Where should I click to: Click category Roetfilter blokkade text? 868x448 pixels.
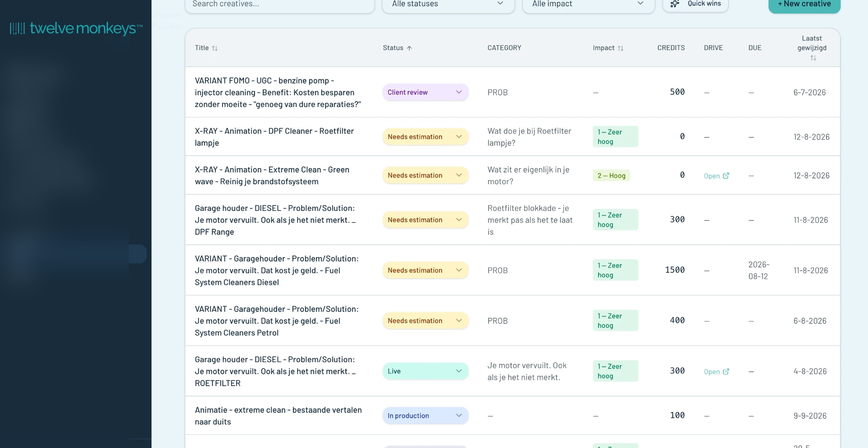click(x=530, y=220)
